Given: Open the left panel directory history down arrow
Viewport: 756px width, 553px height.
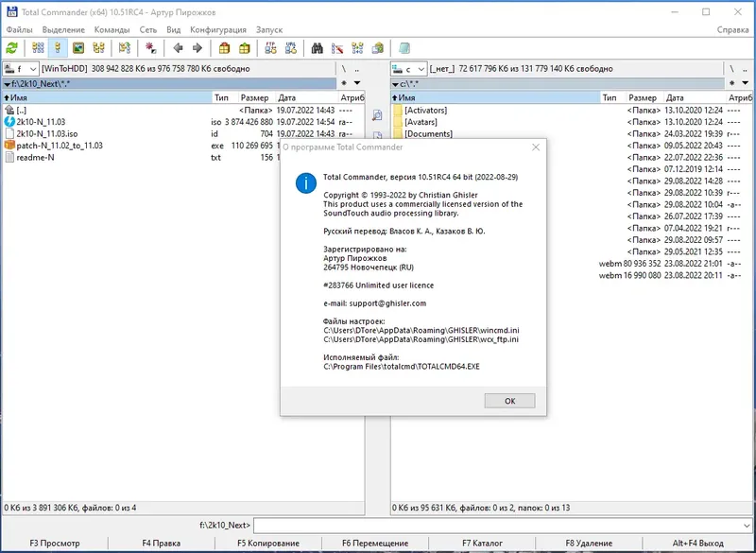Looking at the screenshot, I should (x=357, y=83).
